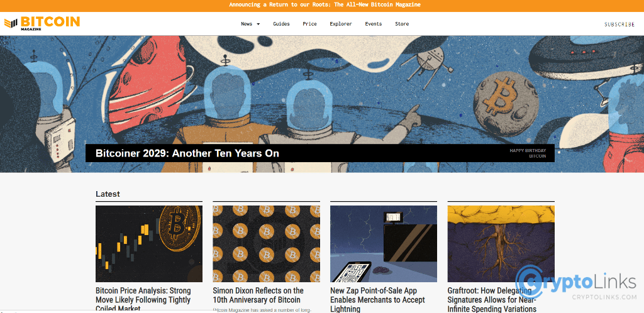Open the Bitcoin coin pattern thumbnail
Viewport: 644px width, 313px height.
click(266, 244)
